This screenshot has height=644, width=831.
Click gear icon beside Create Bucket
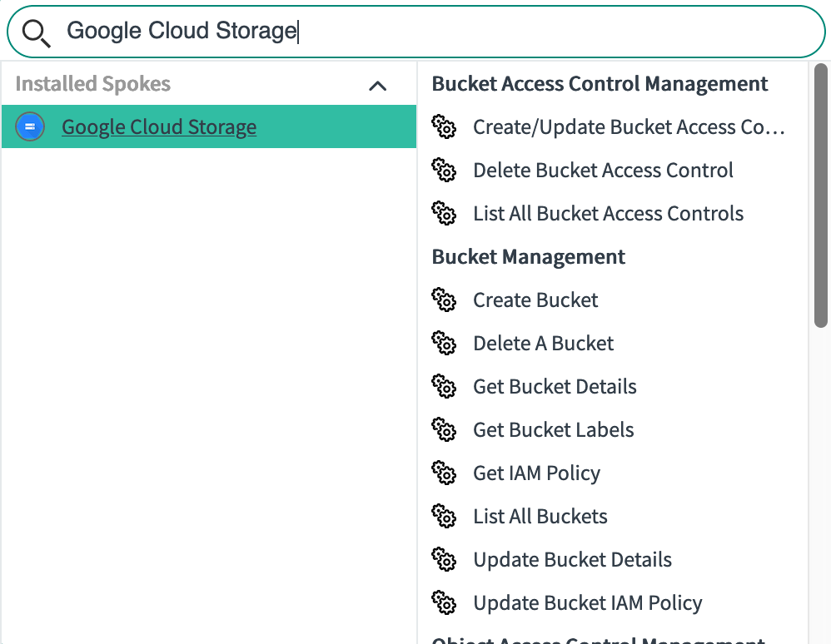tap(445, 300)
